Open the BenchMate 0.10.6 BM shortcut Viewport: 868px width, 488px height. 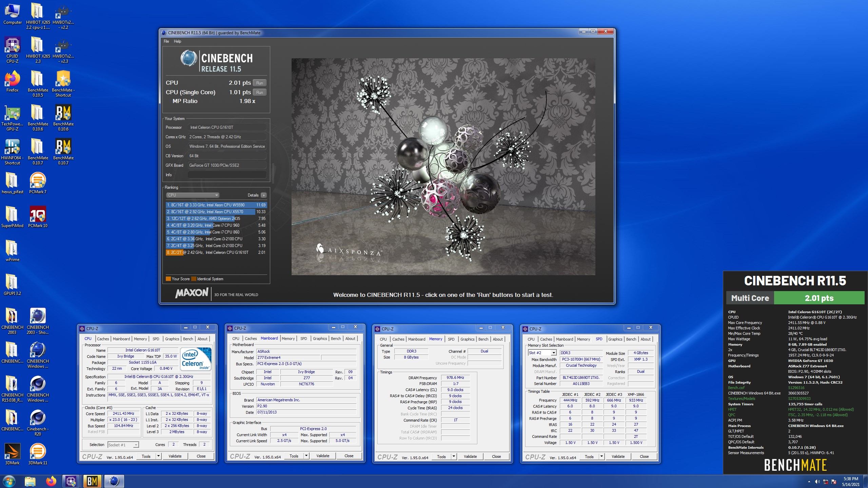pos(63,118)
